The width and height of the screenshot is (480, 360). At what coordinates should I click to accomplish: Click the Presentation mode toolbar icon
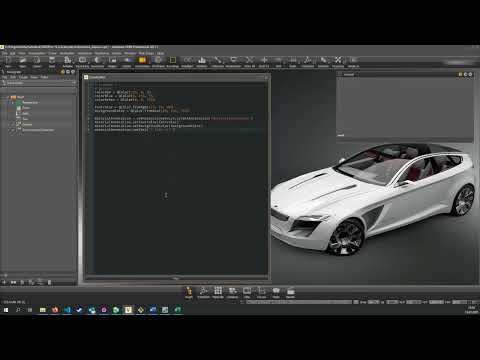pyautogui.click(x=233, y=60)
